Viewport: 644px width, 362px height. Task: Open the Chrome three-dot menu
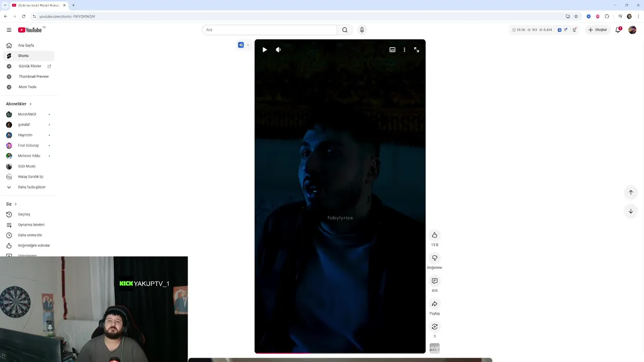(638, 16)
